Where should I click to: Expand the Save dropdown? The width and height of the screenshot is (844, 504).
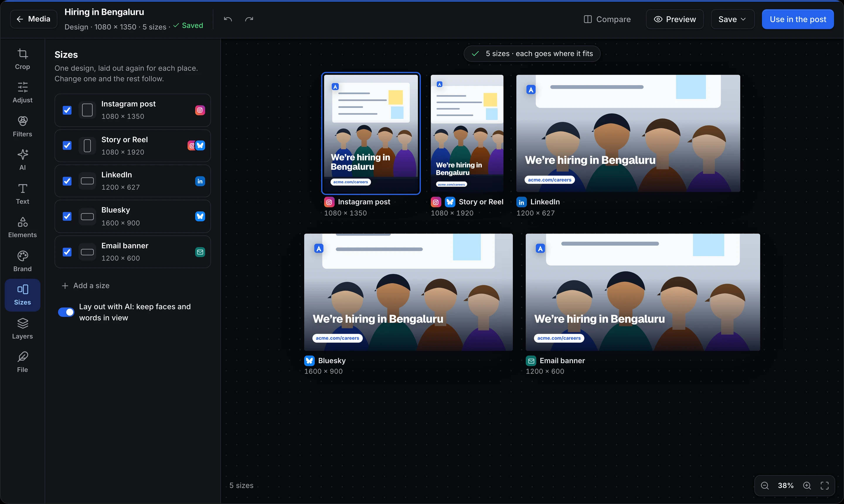pos(733,19)
